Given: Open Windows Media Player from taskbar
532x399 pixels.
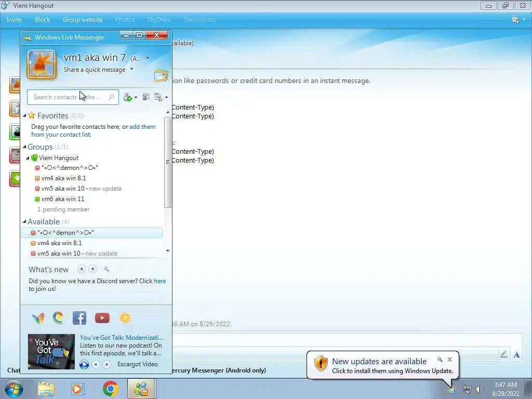Looking at the screenshot, I should 77,389.
